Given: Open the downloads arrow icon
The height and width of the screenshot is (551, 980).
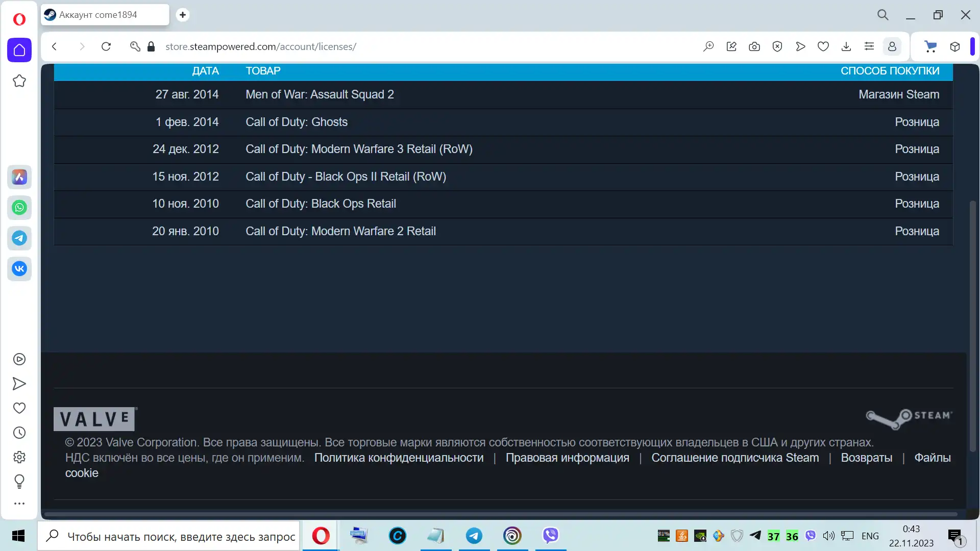Looking at the screenshot, I should [x=846, y=46].
